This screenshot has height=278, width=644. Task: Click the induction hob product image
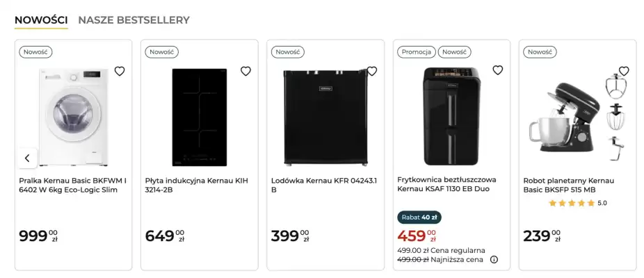coord(200,117)
